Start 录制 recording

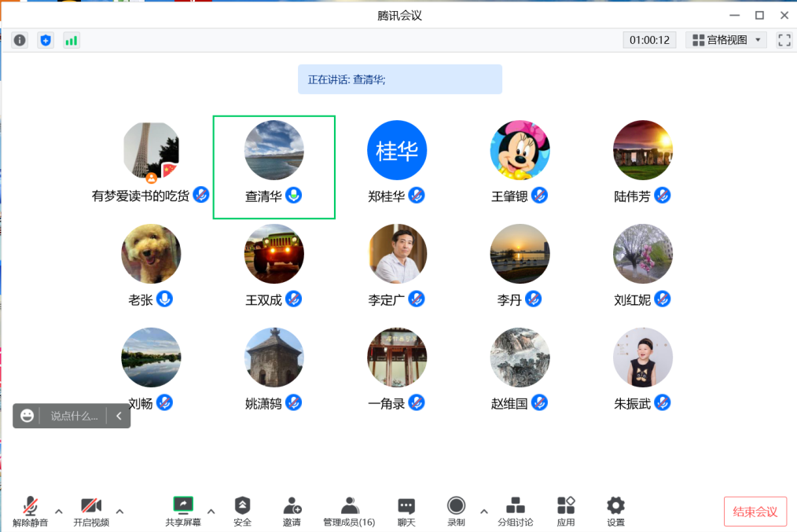[x=456, y=511]
